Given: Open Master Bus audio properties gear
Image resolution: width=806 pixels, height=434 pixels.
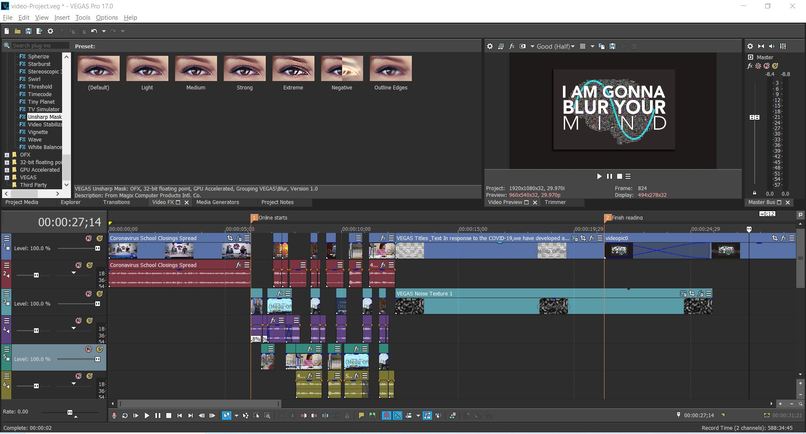Looking at the screenshot, I should coord(750,46).
